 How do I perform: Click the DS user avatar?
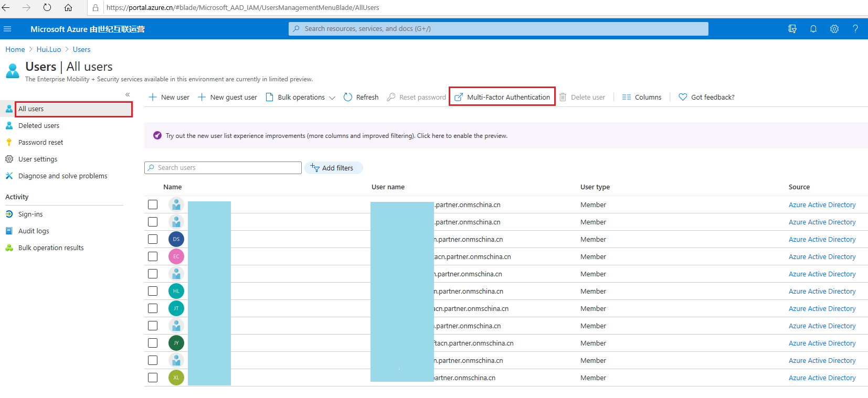tap(176, 239)
